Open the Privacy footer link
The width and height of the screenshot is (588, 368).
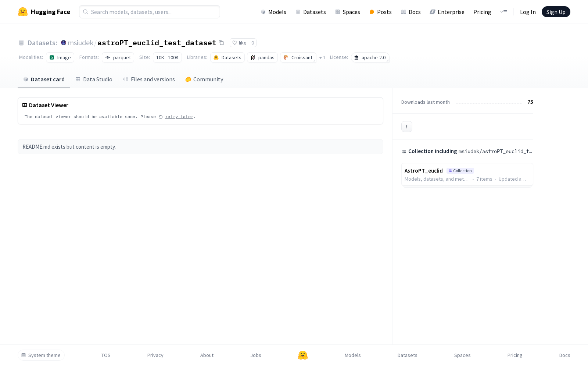pos(155,355)
